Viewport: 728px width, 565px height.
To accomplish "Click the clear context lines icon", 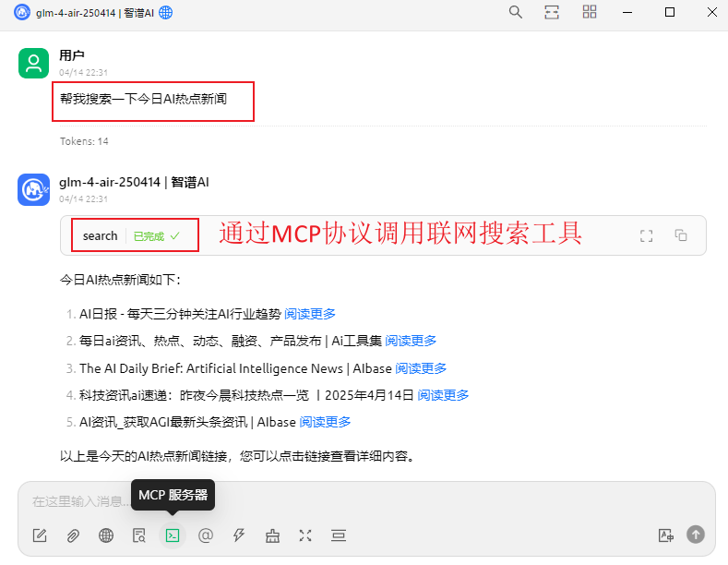I will tap(339, 535).
